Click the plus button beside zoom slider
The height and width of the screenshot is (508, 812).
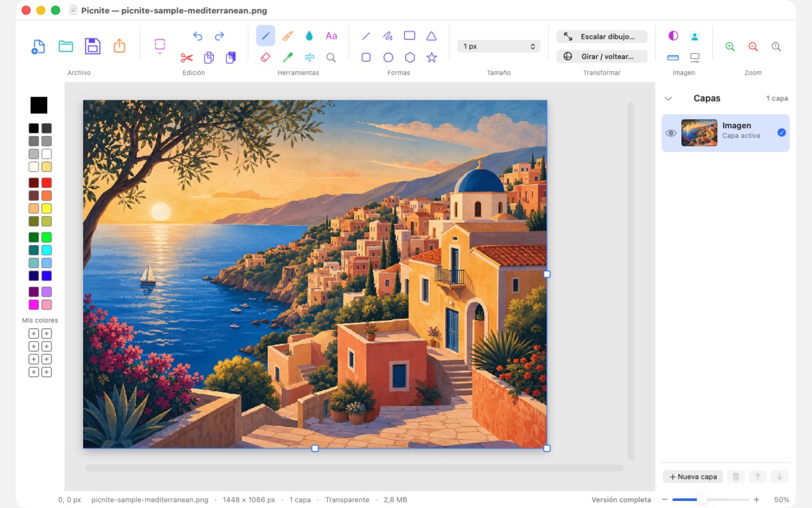point(756,500)
